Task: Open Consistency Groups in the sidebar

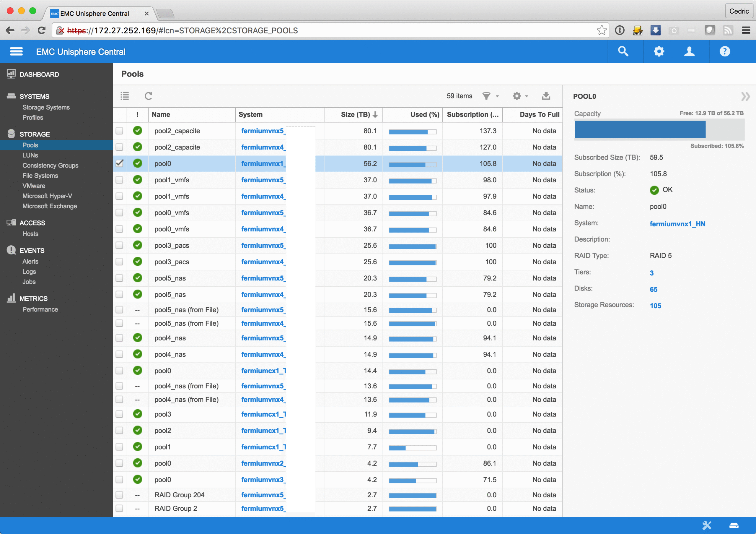Action: [50, 165]
